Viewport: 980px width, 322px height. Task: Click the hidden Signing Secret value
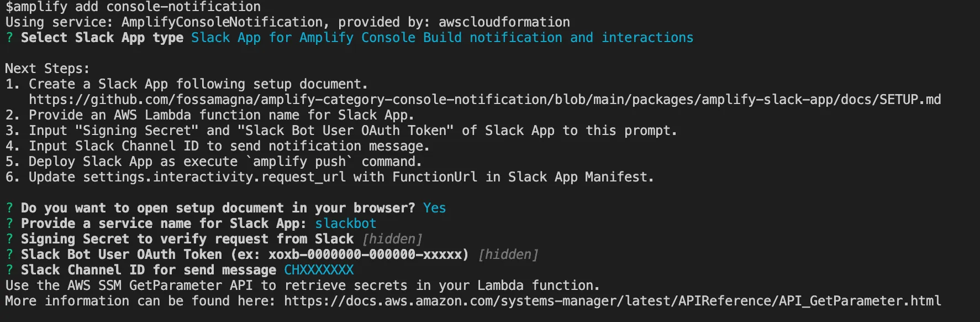coord(392,239)
